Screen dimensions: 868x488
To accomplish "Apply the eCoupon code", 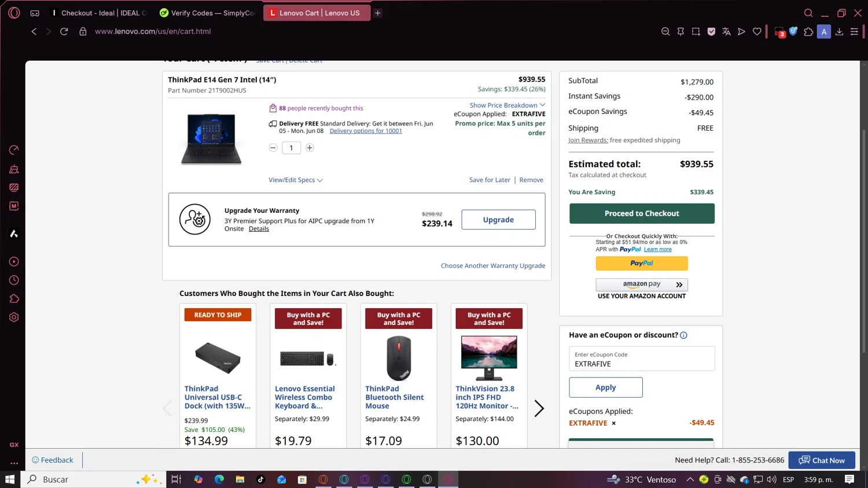I will tap(605, 387).
